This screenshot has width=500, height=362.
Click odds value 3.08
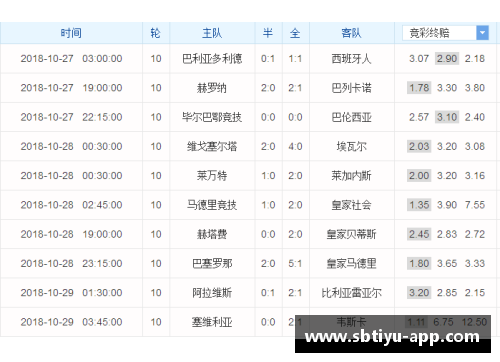coord(475,146)
